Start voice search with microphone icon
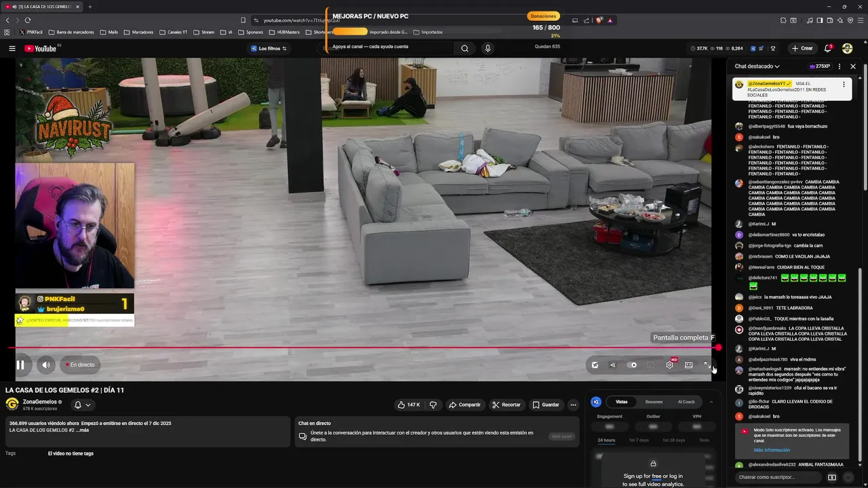This screenshot has height=488, width=868. tap(487, 48)
